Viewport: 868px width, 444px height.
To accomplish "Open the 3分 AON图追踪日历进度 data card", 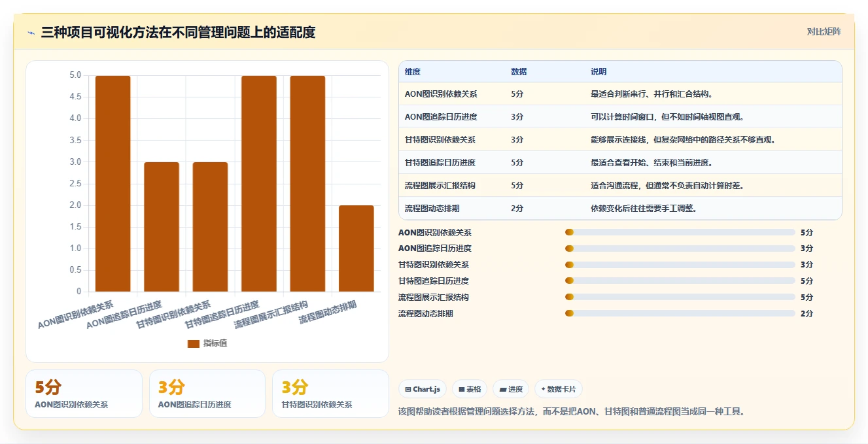I will click(207, 394).
